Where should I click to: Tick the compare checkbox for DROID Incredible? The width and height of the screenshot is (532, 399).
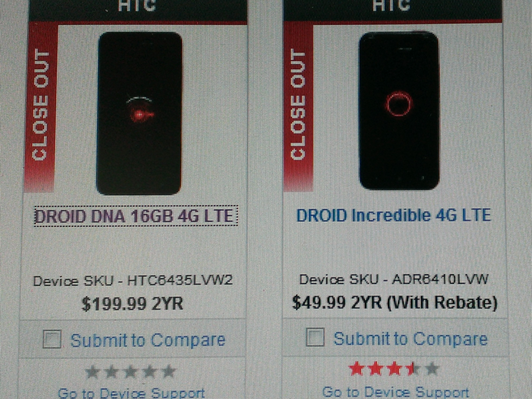[315, 338]
